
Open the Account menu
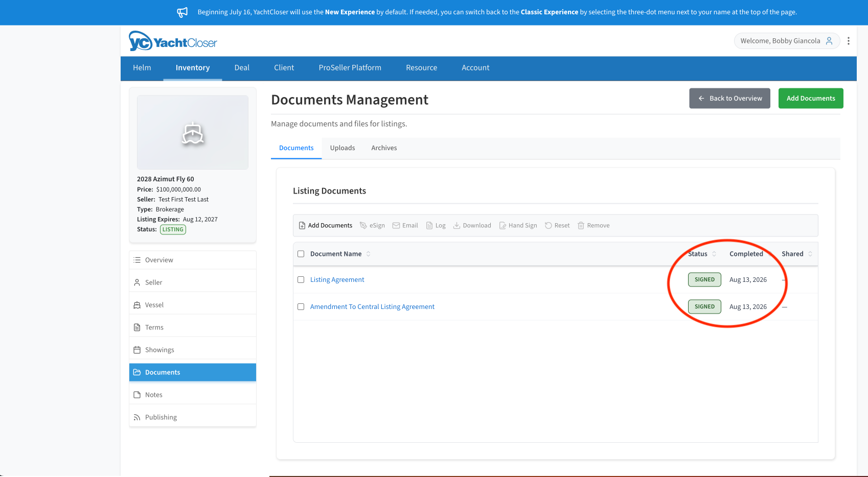click(x=476, y=68)
